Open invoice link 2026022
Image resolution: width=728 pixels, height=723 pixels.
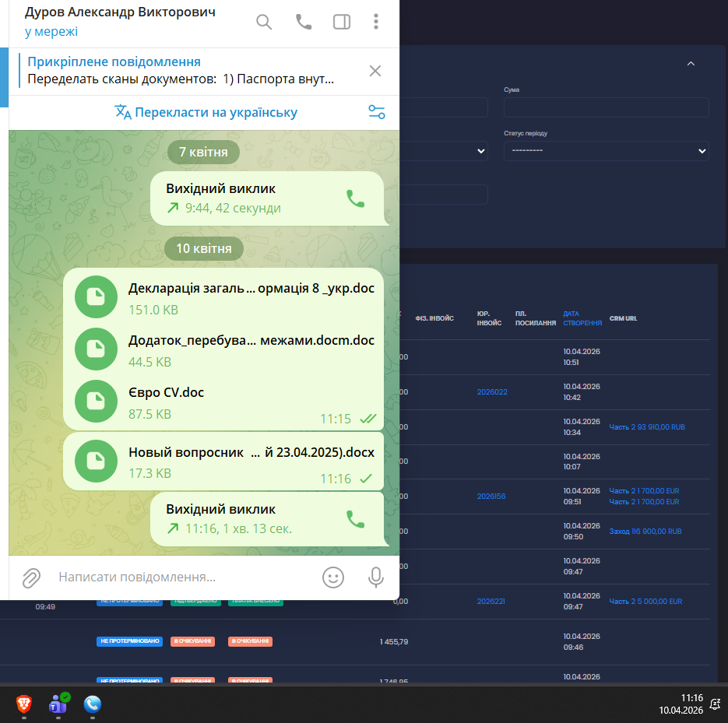point(492,392)
